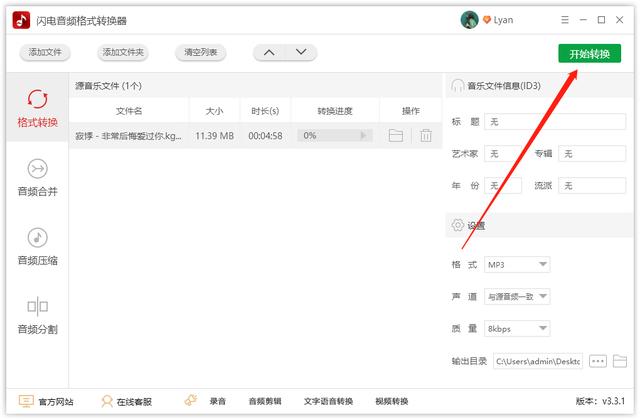Click the 录音 recording link
The height and width of the screenshot is (420, 640).
[x=218, y=402]
